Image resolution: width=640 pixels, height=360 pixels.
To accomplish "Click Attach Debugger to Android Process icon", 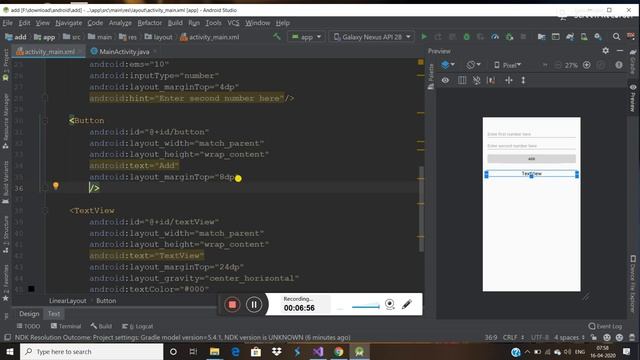I will [x=509, y=37].
